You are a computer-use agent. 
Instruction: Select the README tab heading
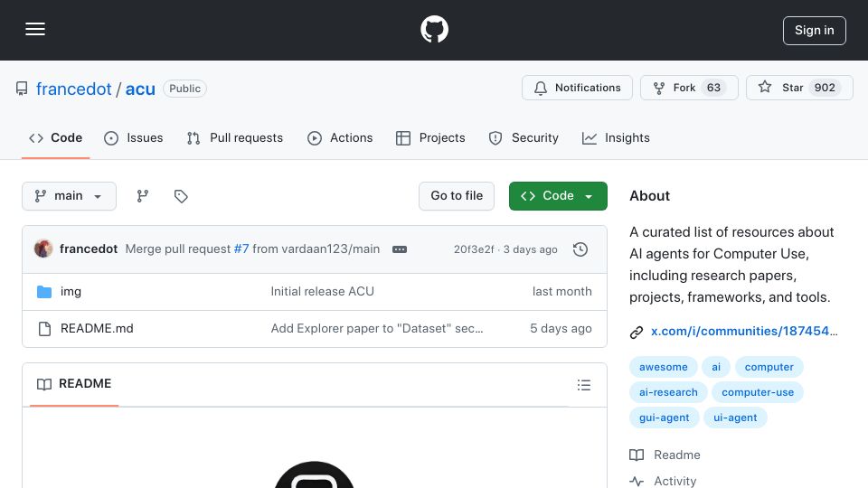pyautogui.click(x=74, y=384)
